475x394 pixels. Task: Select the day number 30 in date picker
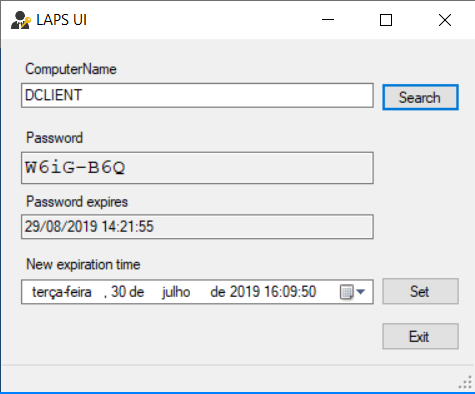[118, 292]
